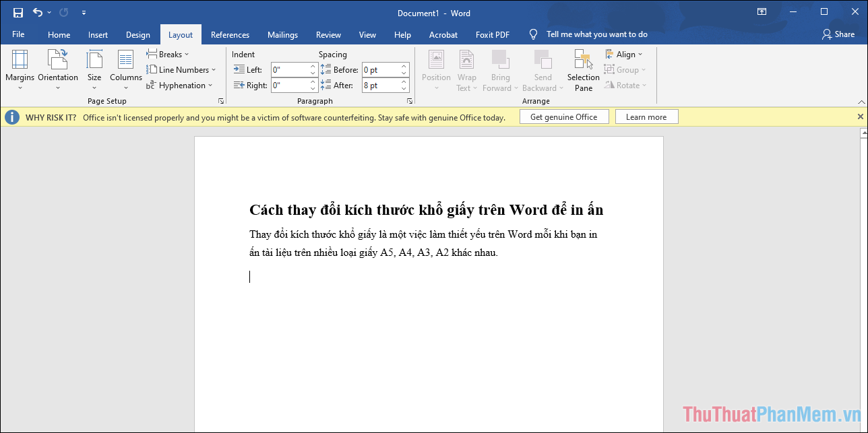Switch to the Home tab

click(x=59, y=34)
